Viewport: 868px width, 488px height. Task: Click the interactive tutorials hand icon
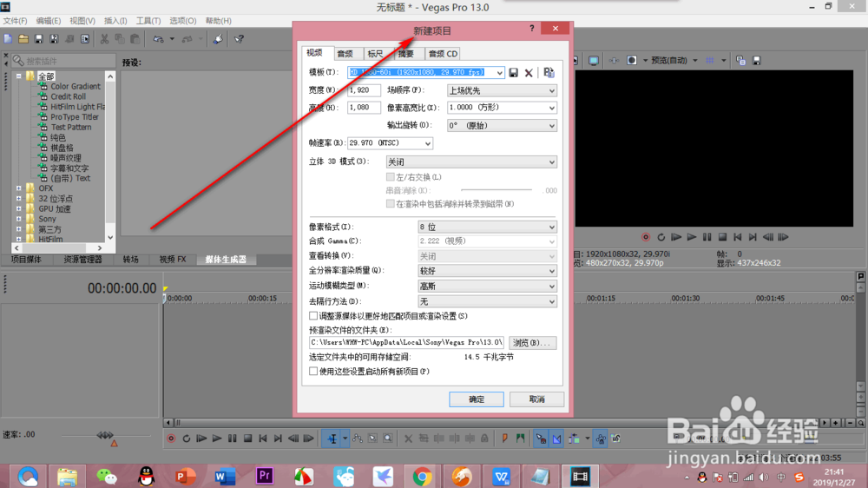tap(218, 39)
